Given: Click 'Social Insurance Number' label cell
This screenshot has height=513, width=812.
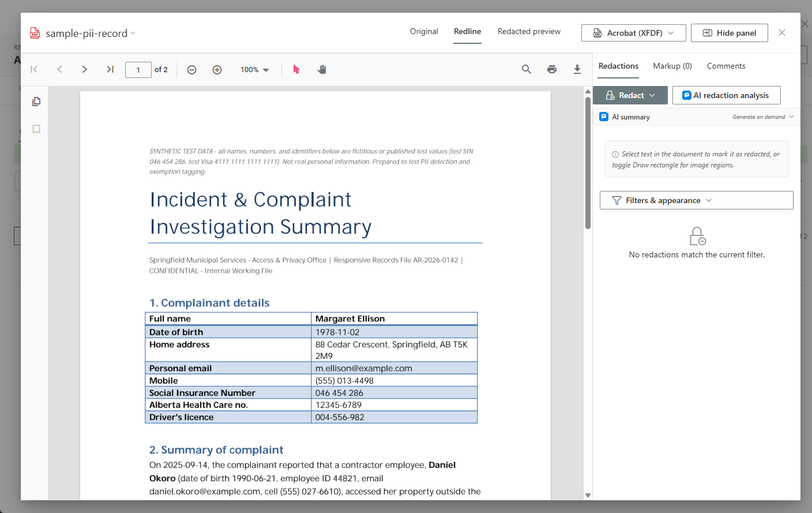Looking at the screenshot, I should pos(228,393).
